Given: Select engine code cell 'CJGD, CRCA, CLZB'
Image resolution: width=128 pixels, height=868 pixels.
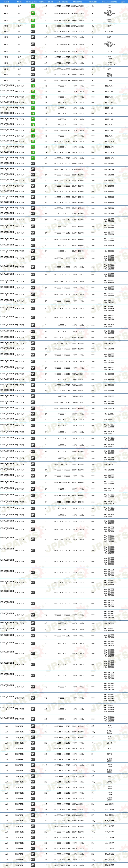Looking at the screenshot, I should (109, 63).
